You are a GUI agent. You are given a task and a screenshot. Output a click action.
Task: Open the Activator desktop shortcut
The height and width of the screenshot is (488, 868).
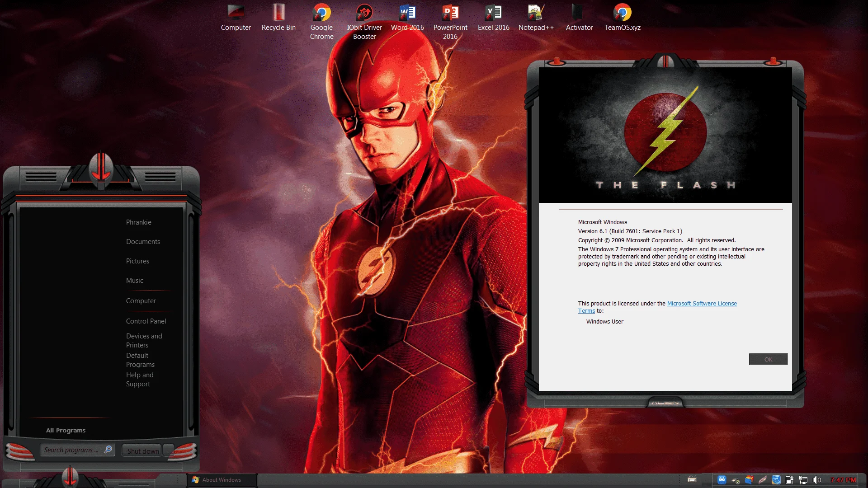[579, 18]
